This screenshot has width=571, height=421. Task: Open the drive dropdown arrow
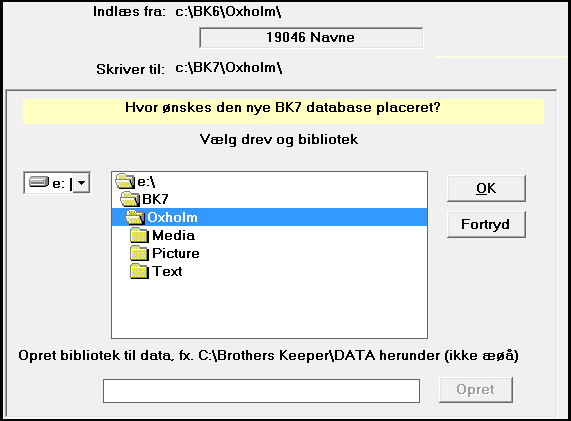[82, 182]
